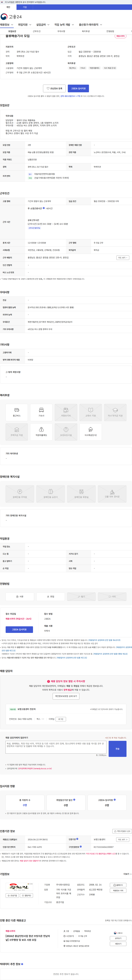Expand the 취업지원 menu
132x980 pixels.
(x=25, y=25)
